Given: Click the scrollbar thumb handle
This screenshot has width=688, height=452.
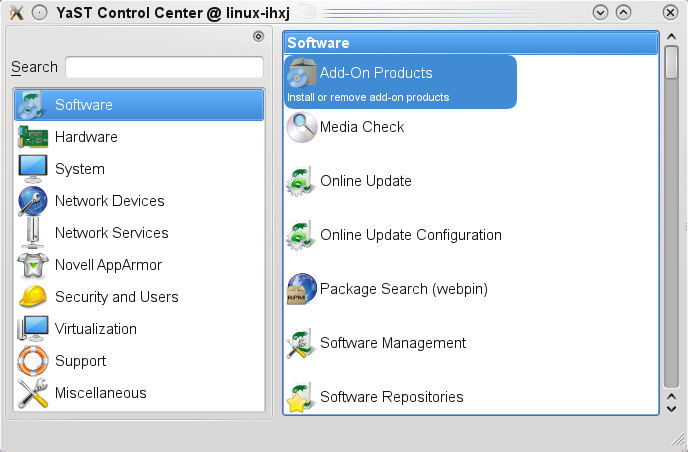Looking at the screenshot, I should 671,63.
